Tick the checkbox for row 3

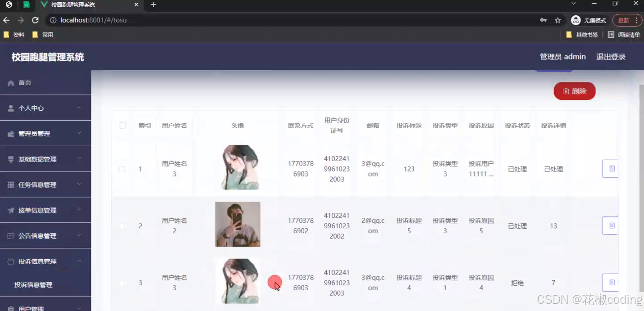[x=122, y=283]
